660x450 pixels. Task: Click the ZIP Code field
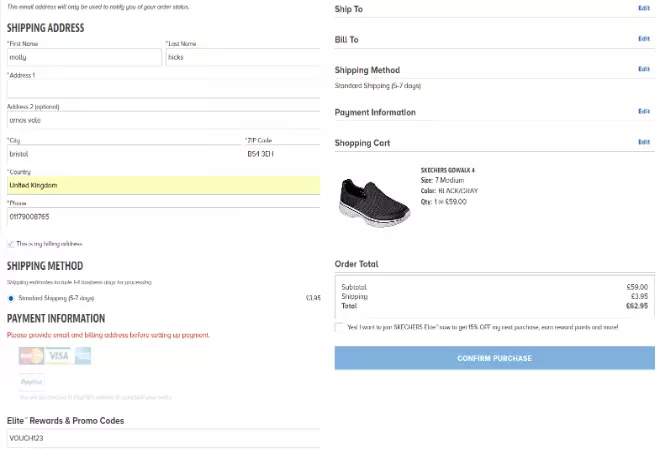[282, 154]
